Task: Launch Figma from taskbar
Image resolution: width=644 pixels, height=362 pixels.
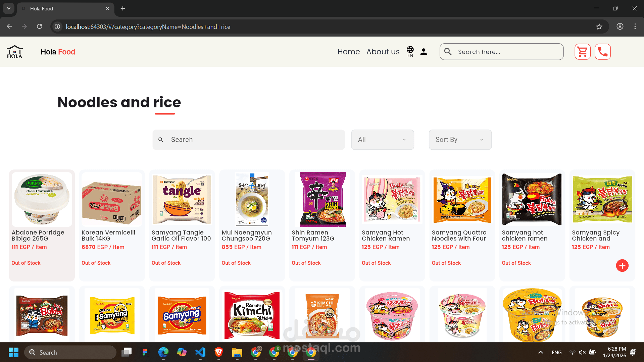Action: [x=145, y=352]
